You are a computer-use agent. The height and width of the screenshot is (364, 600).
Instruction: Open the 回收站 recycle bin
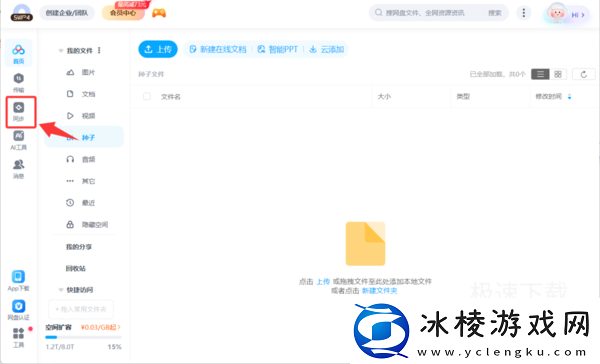(76, 269)
